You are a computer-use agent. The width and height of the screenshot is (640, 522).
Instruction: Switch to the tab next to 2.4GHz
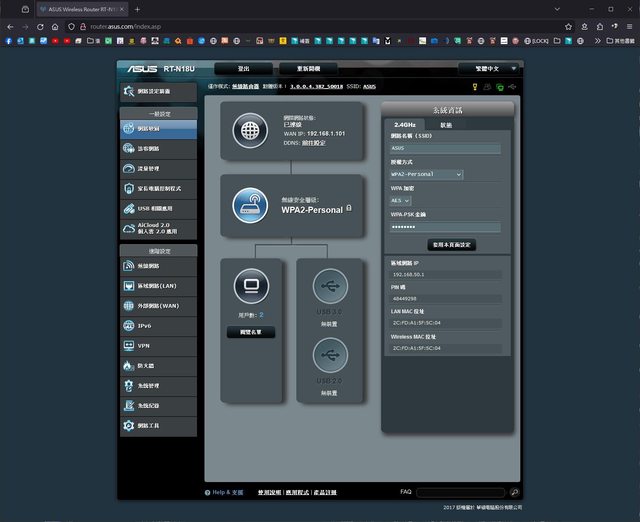click(x=446, y=125)
